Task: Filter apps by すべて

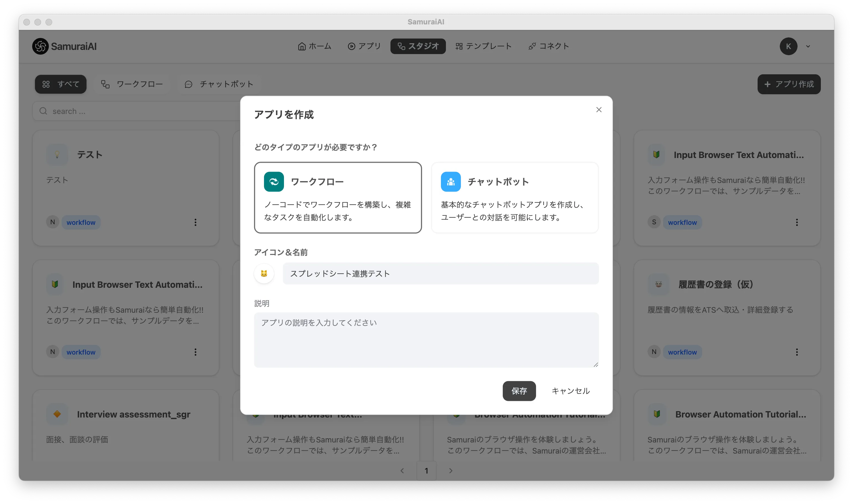Action: 61,84
